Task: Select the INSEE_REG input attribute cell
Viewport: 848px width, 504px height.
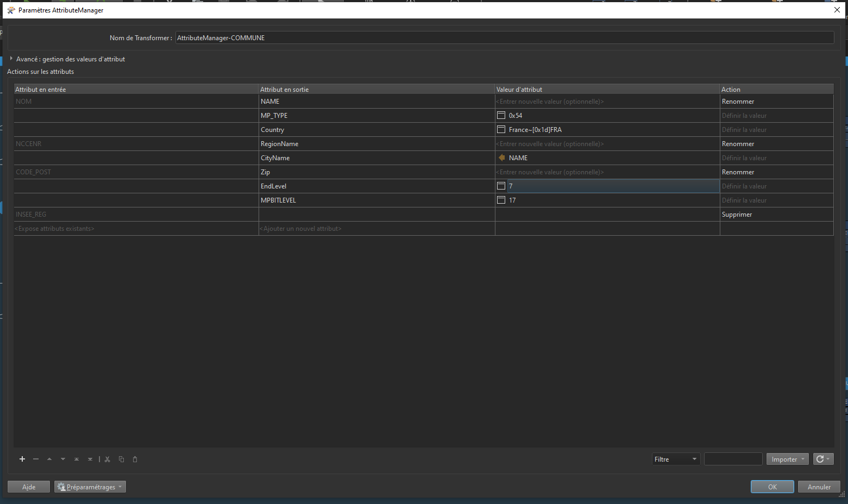Action: 136,215
